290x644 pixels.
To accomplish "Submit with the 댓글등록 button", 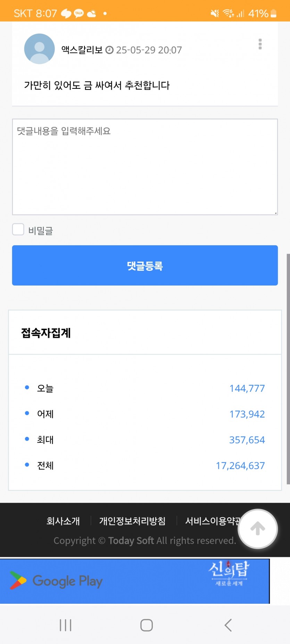I will [x=145, y=265].
